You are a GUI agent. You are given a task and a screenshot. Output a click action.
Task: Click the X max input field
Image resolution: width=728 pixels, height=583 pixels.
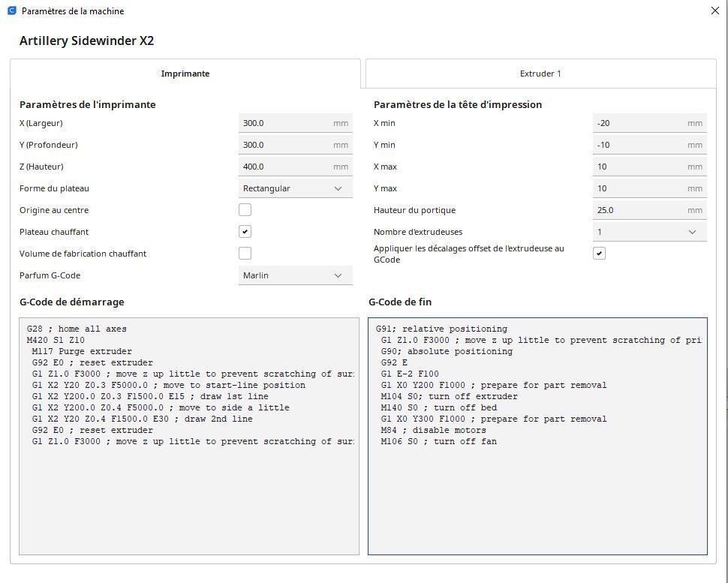pos(649,167)
